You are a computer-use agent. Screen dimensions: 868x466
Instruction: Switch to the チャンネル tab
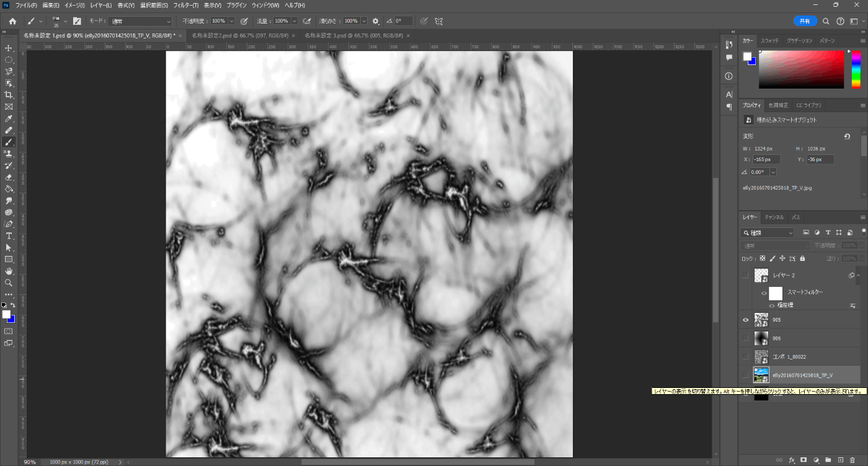[774, 218]
